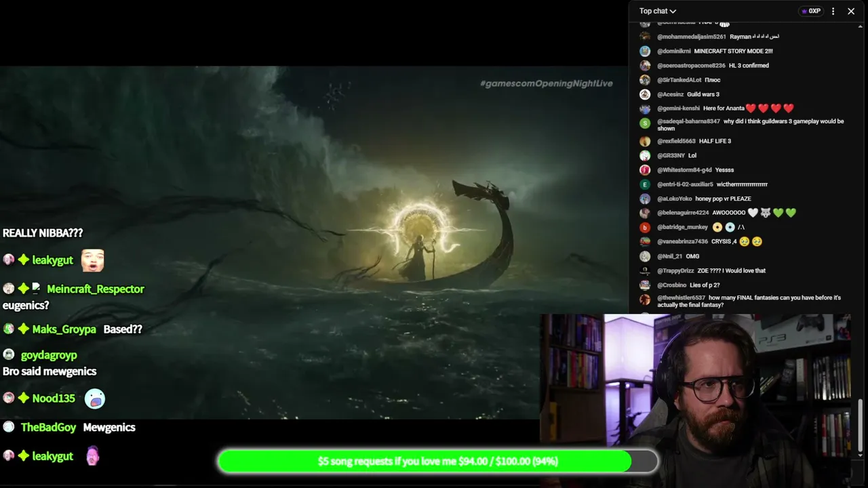Click @Crosbino's avatar
This screenshot has height=488, width=868.
point(645,285)
